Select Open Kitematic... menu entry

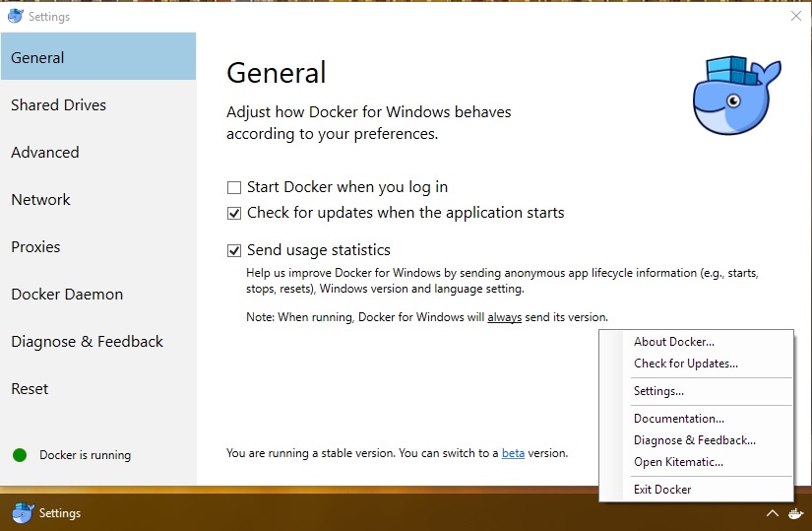[x=697, y=462]
